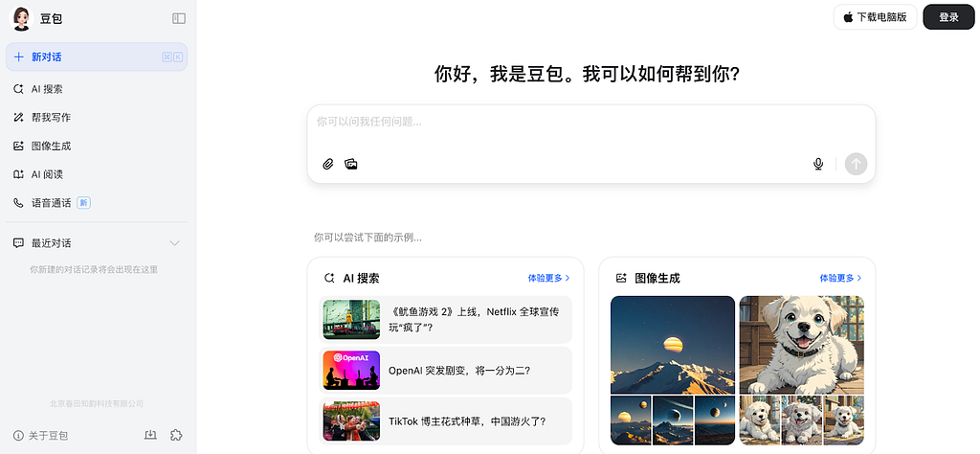
Task: Collapse the 最近对话 section chevron
Action: pos(175,243)
